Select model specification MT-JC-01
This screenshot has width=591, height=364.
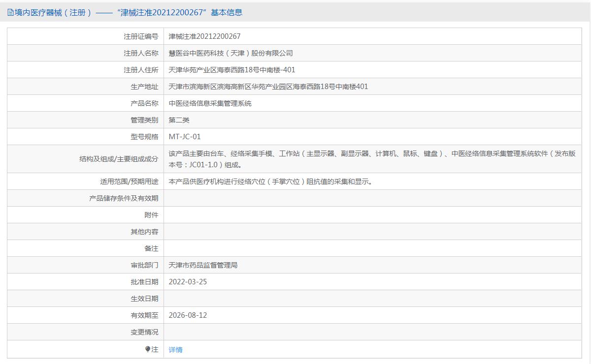point(185,137)
